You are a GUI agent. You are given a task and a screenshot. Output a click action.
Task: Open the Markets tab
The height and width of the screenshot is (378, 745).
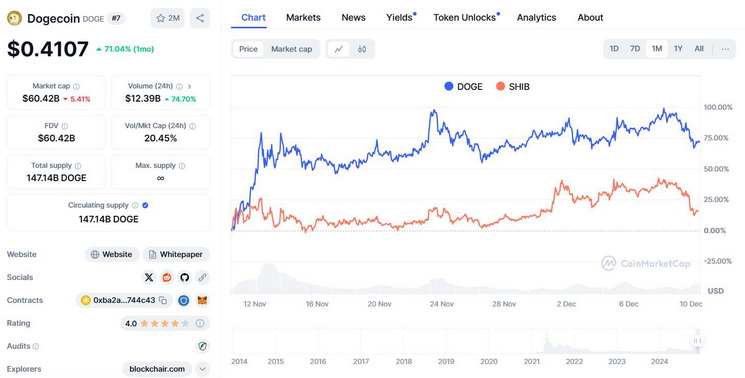pos(303,18)
